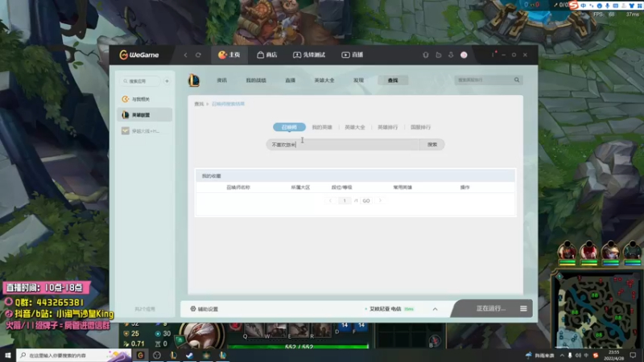Click the 常用英雄 column header
This screenshot has height=362, width=644.
[402, 187]
